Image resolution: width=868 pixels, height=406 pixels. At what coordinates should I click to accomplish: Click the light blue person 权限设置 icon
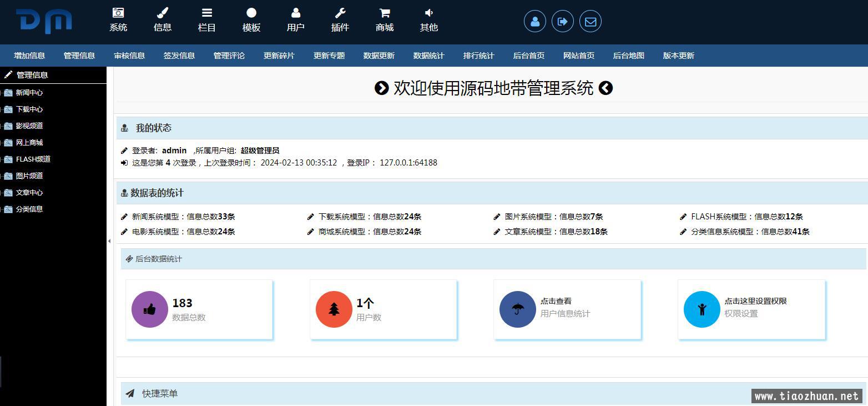point(702,309)
